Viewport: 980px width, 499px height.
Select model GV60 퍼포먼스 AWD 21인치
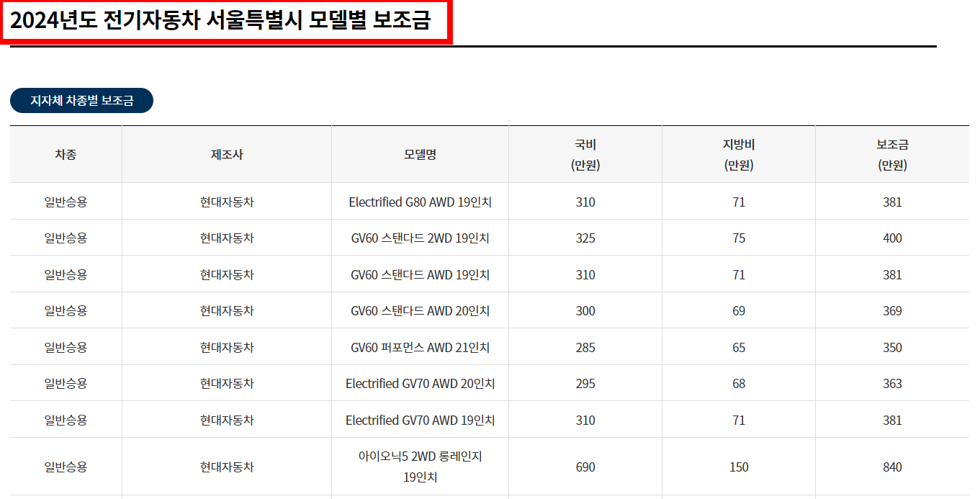pos(420,348)
